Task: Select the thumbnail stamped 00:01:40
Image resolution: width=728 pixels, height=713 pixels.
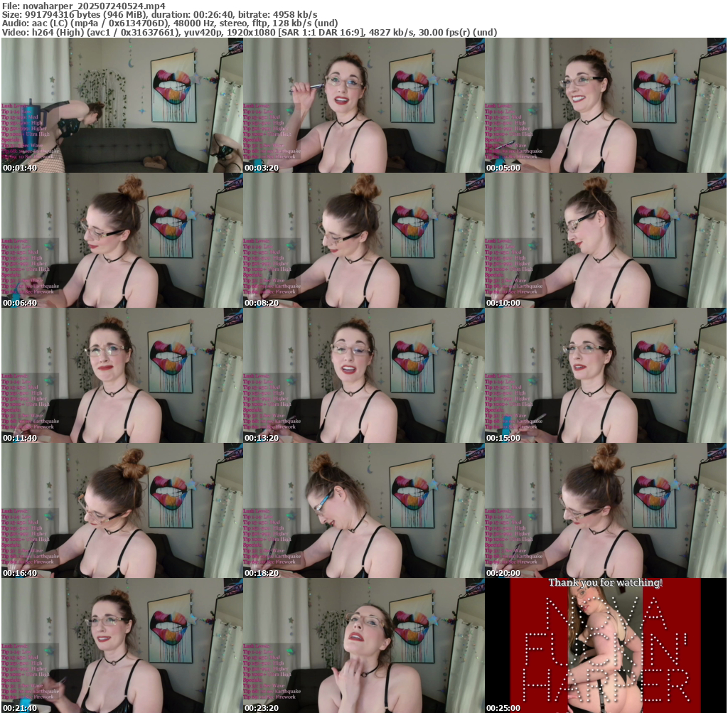Action: click(x=122, y=105)
